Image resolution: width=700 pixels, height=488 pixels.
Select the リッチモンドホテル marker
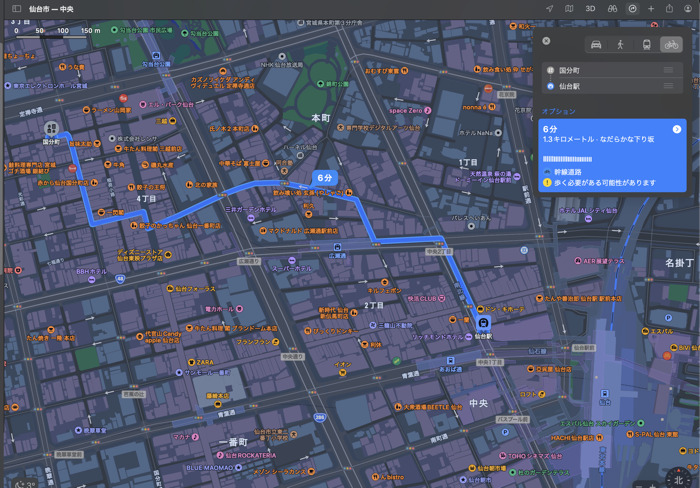coord(468,337)
